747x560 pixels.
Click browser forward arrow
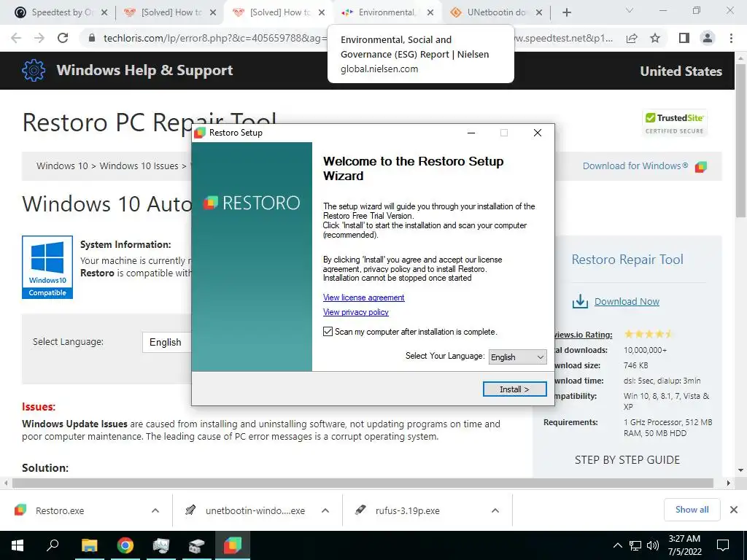pos(39,38)
